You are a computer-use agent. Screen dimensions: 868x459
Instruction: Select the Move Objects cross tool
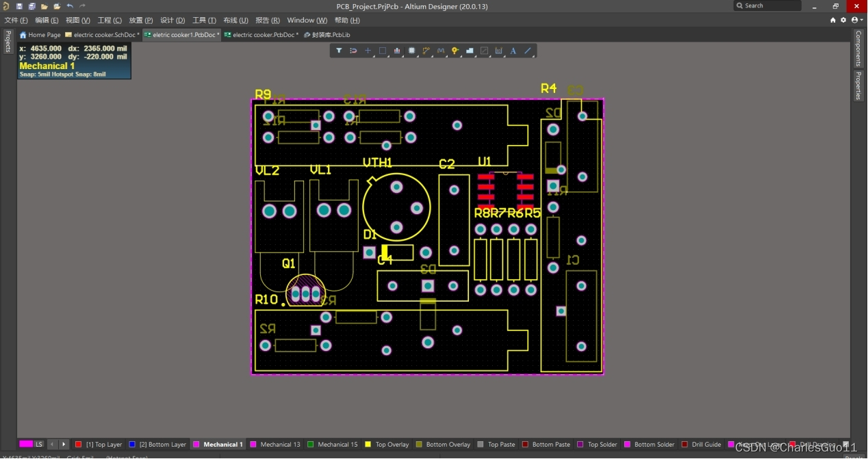coord(368,51)
